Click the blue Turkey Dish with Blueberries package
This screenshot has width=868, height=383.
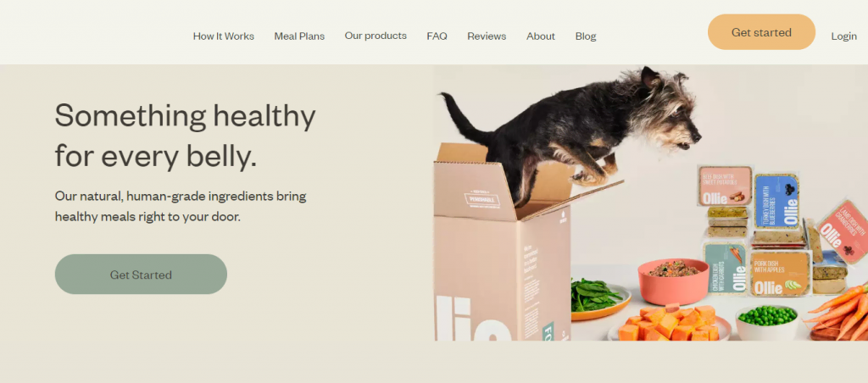777,200
